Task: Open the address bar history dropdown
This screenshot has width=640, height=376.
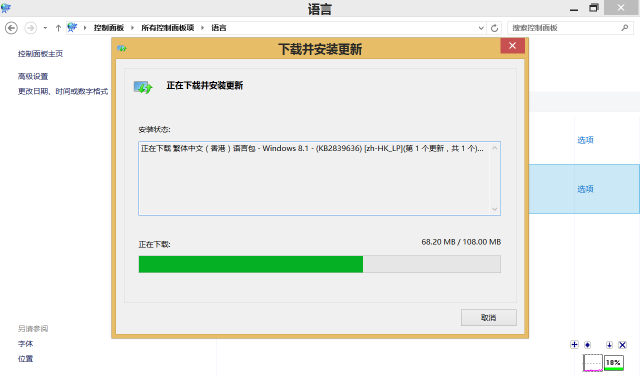Action: [481, 28]
